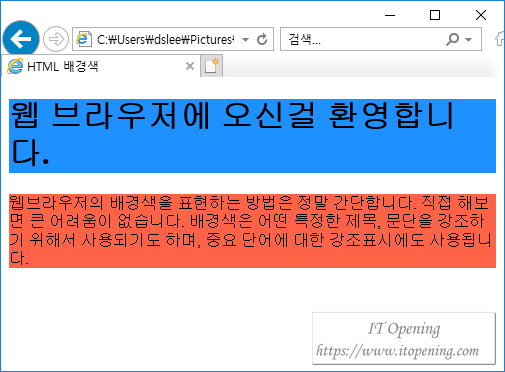Click the orange-red paragraph about 배경색
Image resolution: width=505 pixels, height=372 pixels.
252,231
